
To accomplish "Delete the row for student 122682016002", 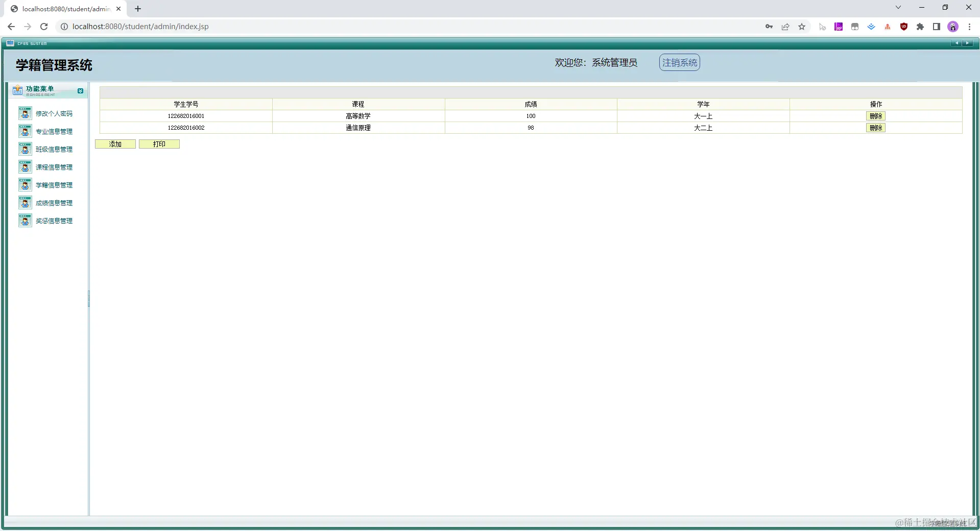I will coord(876,128).
